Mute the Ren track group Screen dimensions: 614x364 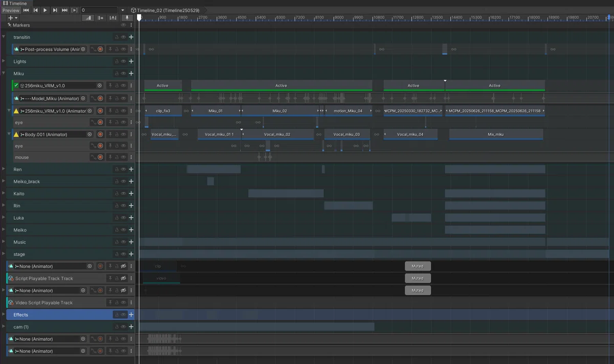click(123, 169)
